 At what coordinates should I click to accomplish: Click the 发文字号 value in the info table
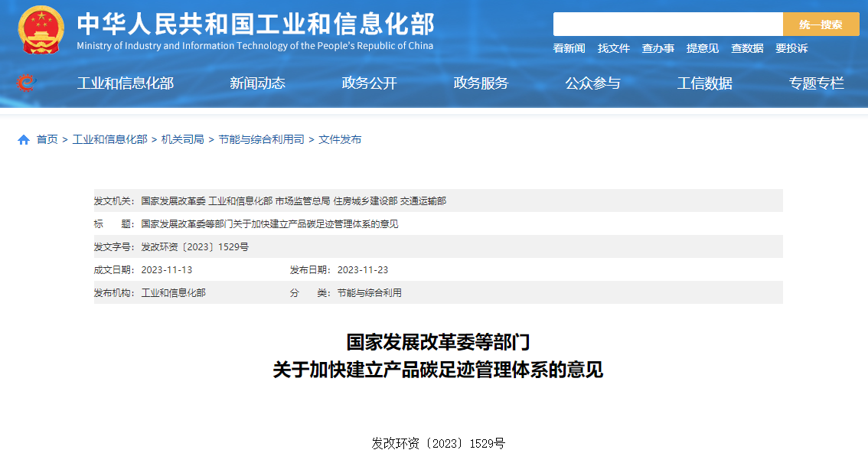point(195,246)
